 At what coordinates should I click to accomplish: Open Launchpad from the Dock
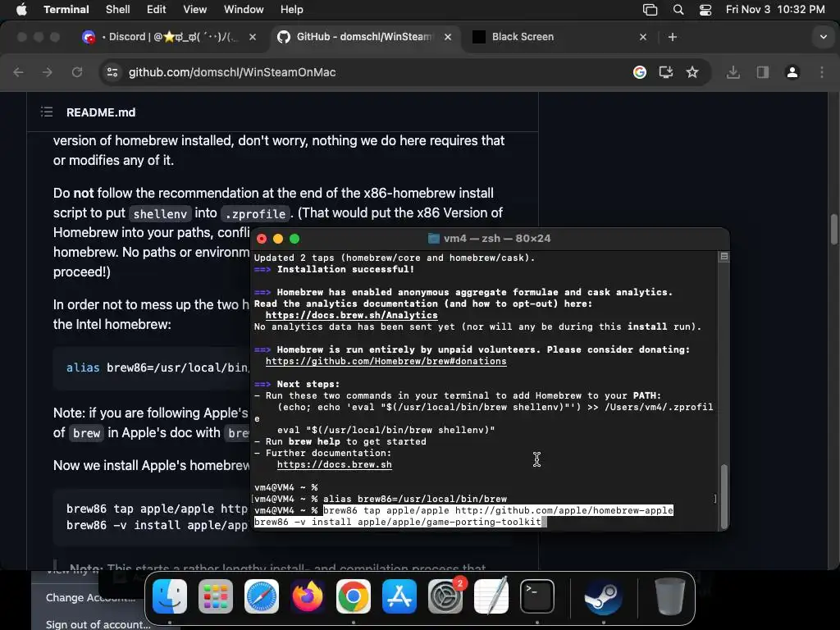pos(216,596)
